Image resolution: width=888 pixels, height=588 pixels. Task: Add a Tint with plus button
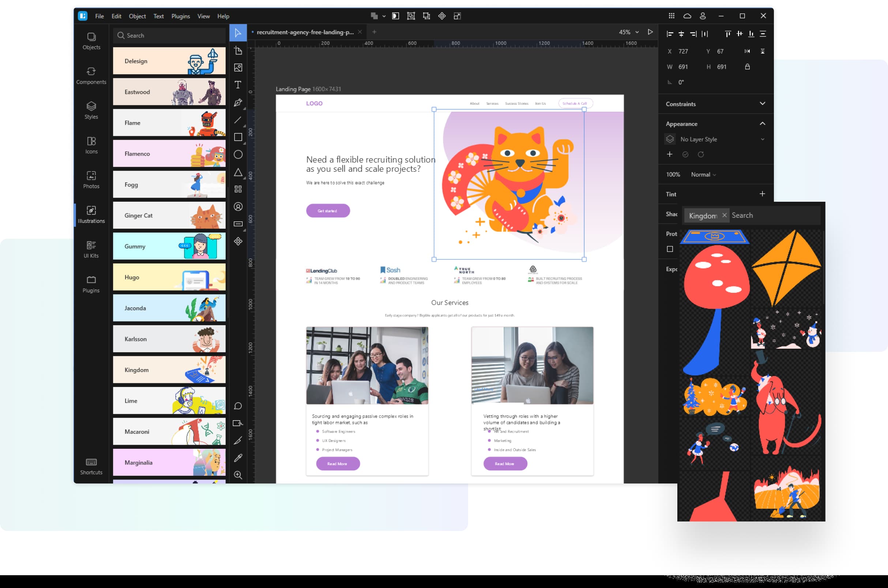pos(762,194)
